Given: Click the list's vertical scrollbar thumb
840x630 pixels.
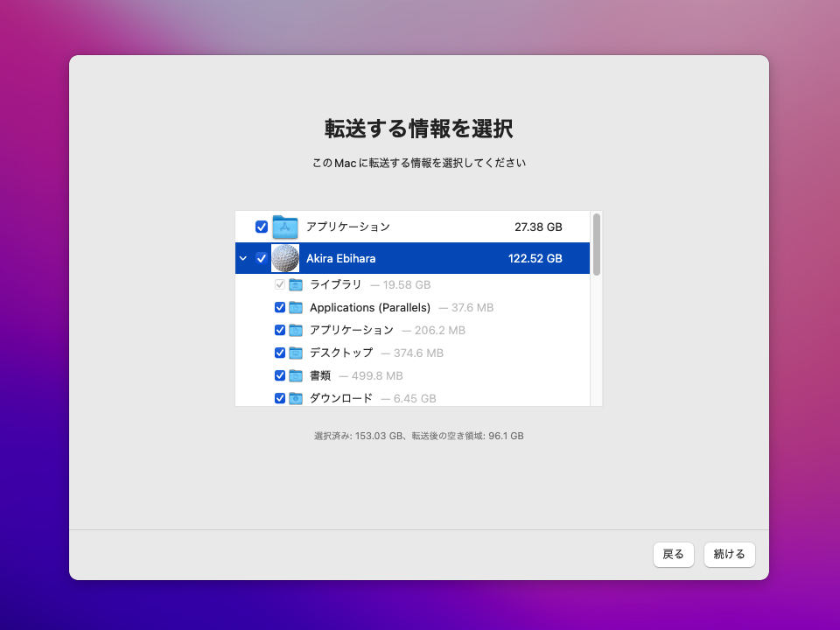Looking at the screenshot, I should [x=596, y=244].
